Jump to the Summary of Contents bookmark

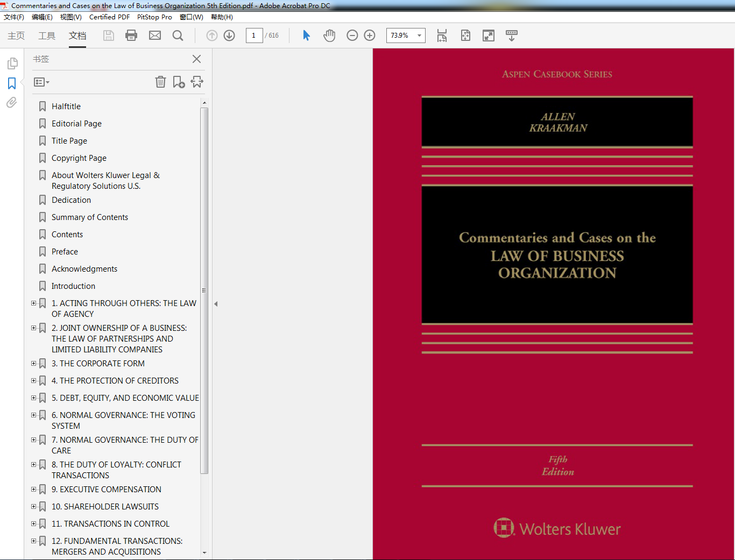click(x=90, y=217)
